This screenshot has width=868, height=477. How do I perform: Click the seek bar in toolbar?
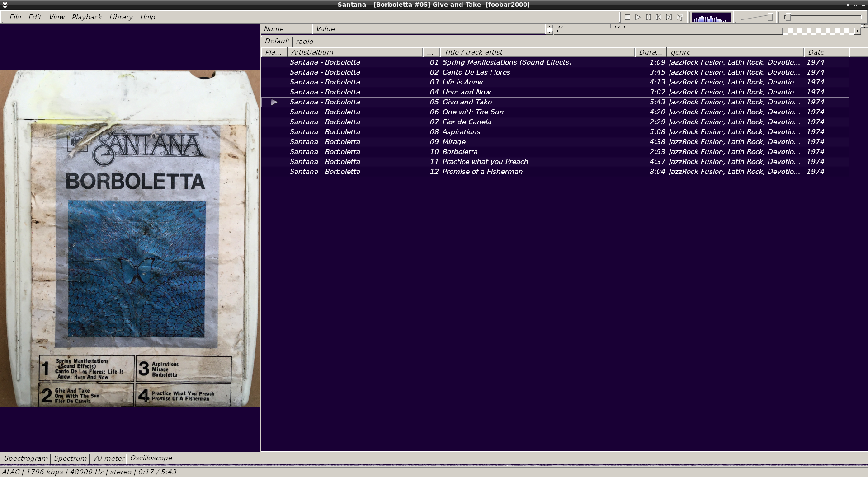pos(823,17)
